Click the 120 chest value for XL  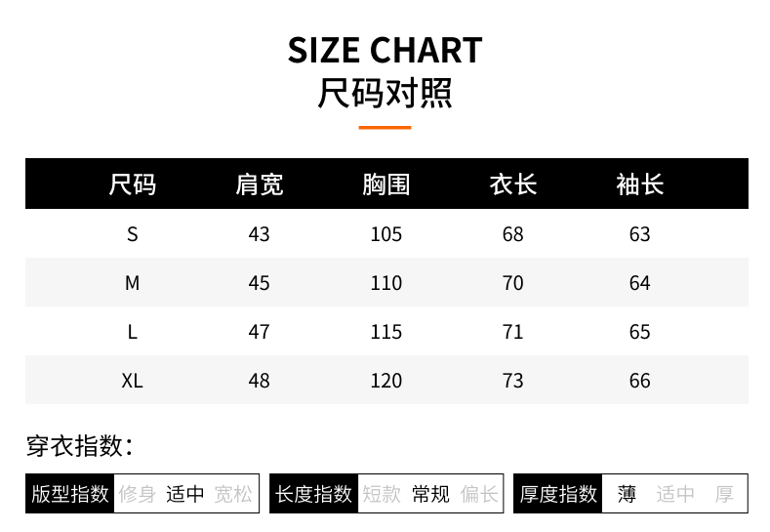tap(386, 381)
